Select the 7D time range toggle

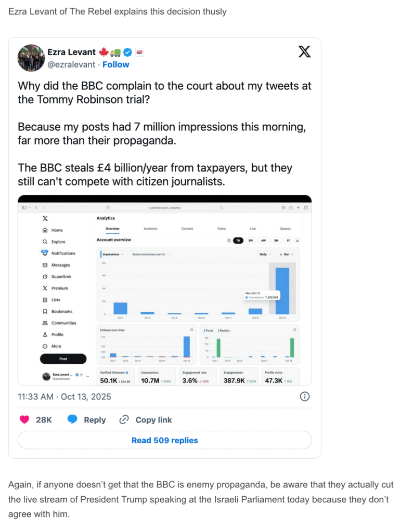pos(238,241)
